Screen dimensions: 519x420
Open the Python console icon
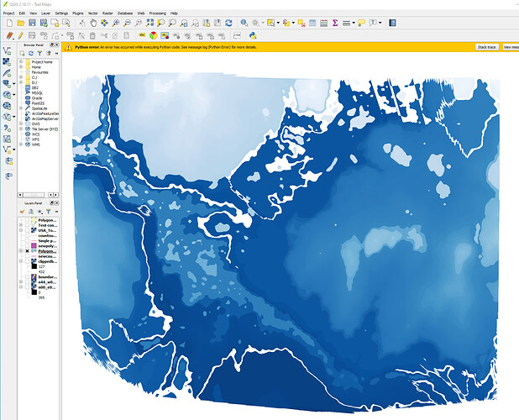coord(252,35)
